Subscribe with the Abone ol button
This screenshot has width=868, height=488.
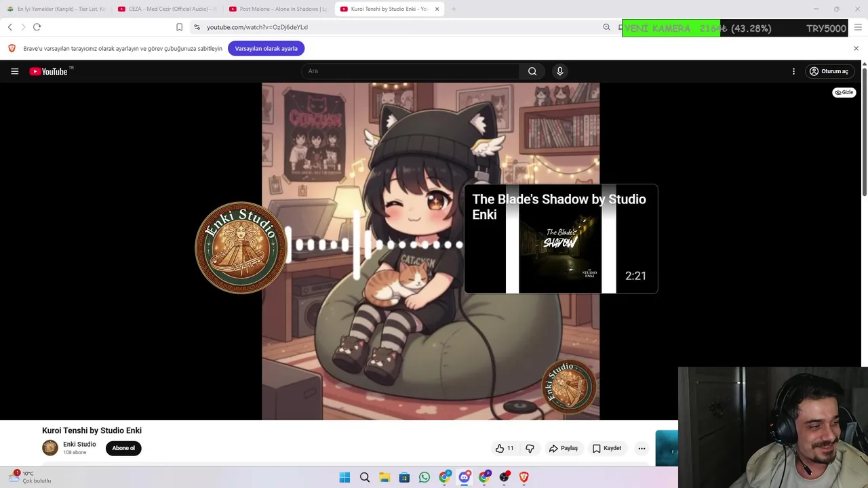[x=123, y=448]
